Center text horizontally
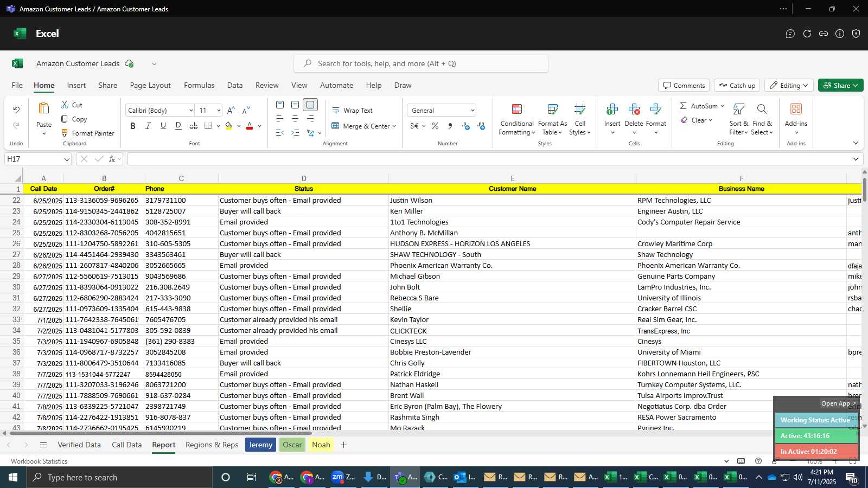Viewport: 868px width, 488px height. [295, 119]
